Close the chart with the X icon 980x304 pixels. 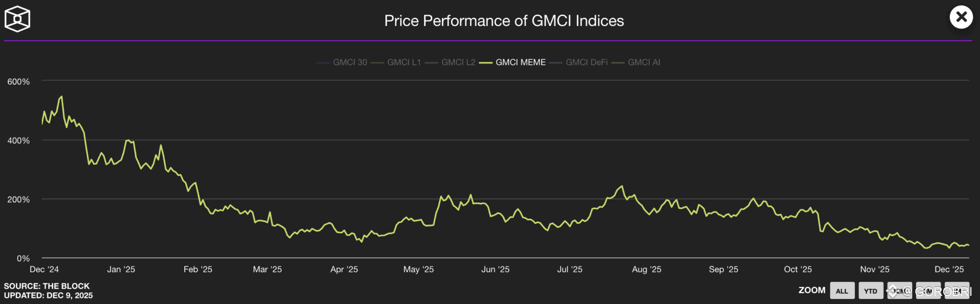pos(961,17)
